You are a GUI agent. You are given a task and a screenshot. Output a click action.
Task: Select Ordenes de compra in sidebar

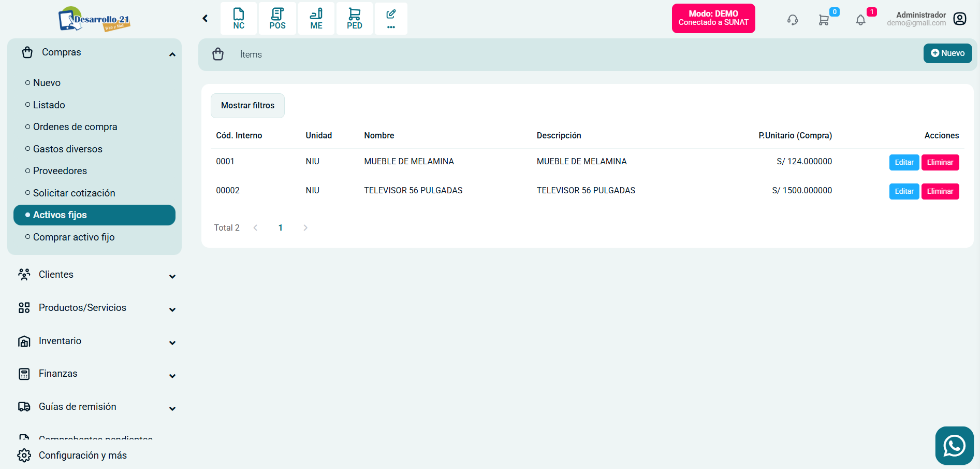click(x=75, y=127)
